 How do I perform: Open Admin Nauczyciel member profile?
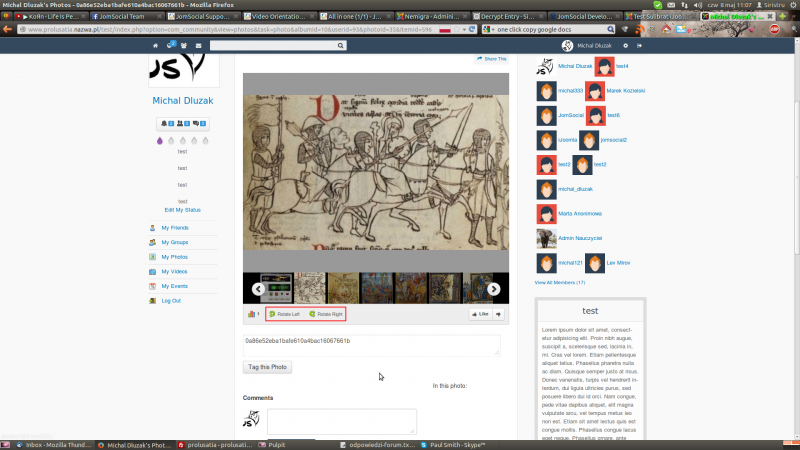[x=580, y=238]
